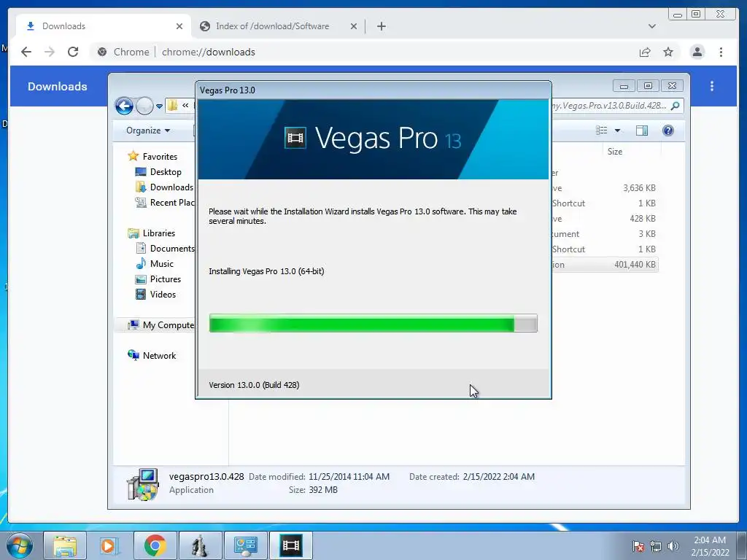Launch Windows Media Player from the taskbar
The height and width of the screenshot is (560, 747).
109,545
